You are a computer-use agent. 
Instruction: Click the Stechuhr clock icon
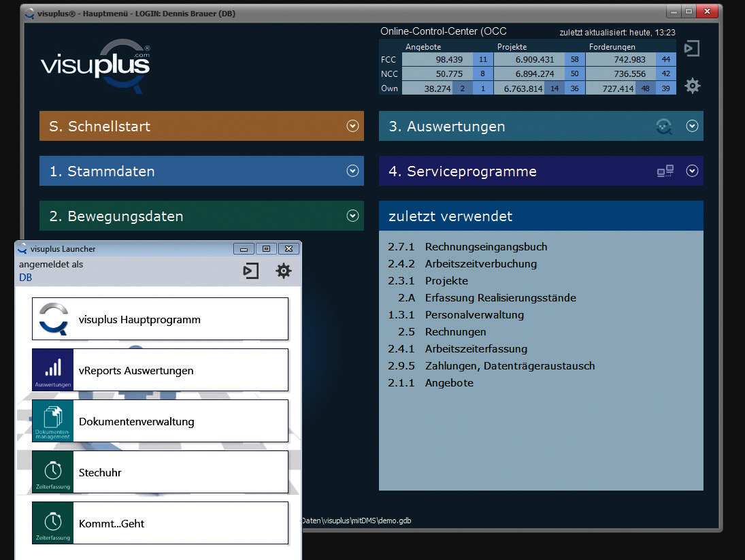(53, 472)
